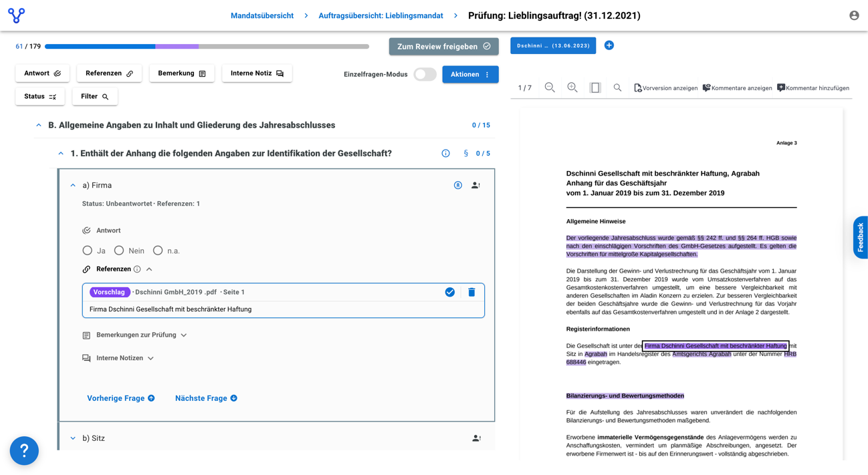Select the 'Ja' radio button

coord(88,251)
